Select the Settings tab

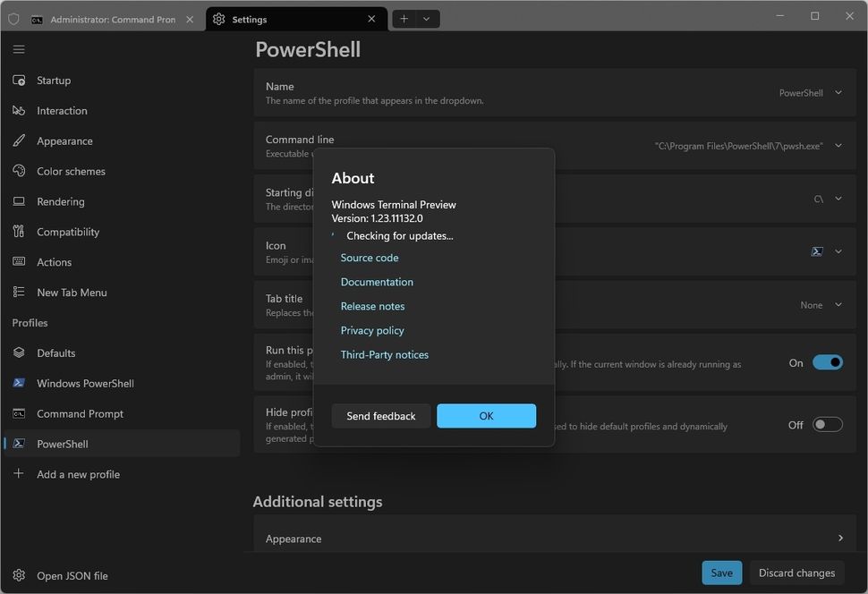[248, 18]
